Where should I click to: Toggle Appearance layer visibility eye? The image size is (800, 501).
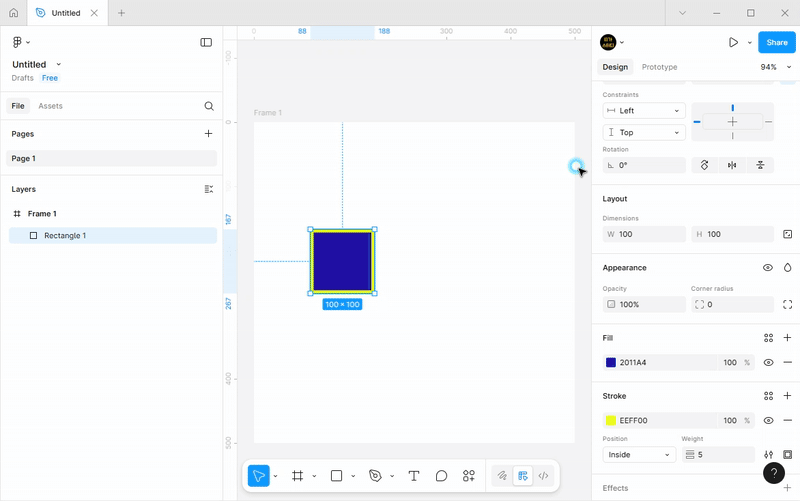pos(768,268)
